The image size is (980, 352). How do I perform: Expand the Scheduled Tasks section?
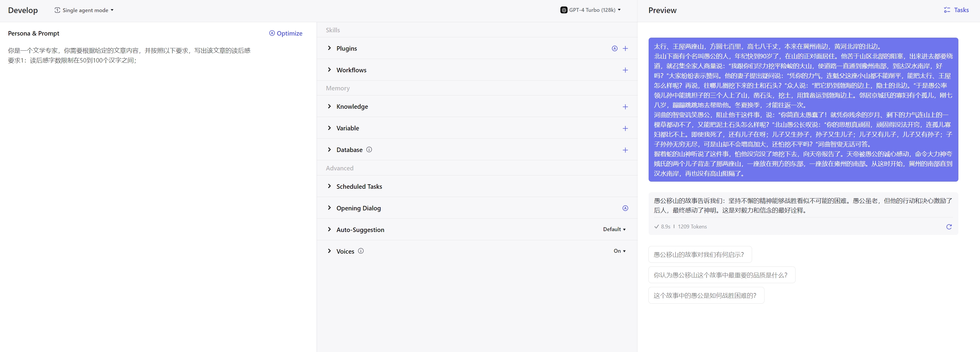329,186
